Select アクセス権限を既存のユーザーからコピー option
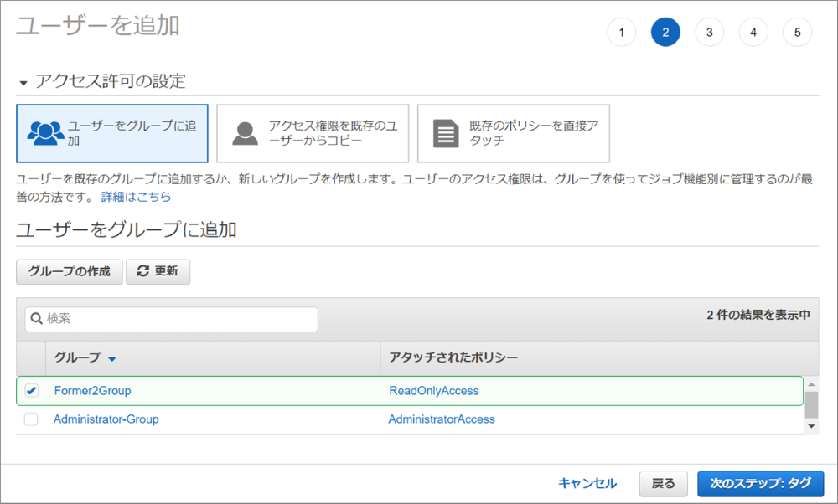Screen dimensions: 838x504 point(313,133)
